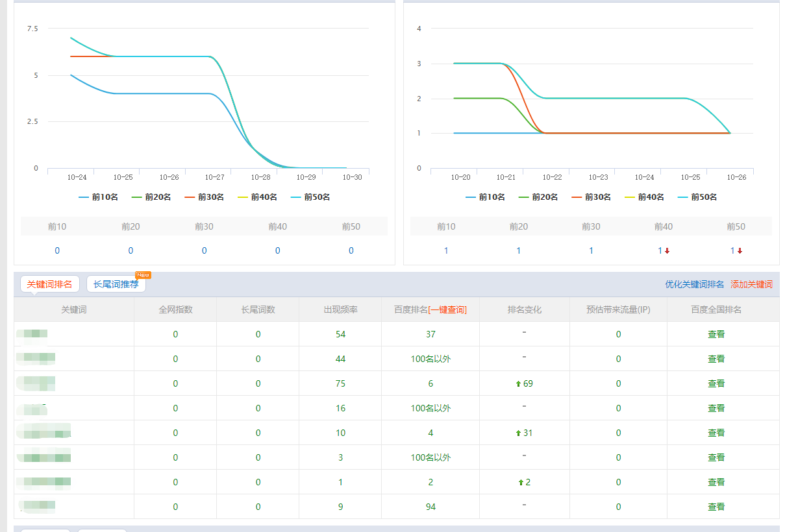Click 查看 for the keyword ranked 94
The width and height of the screenshot is (785, 532).
[716, 507]
